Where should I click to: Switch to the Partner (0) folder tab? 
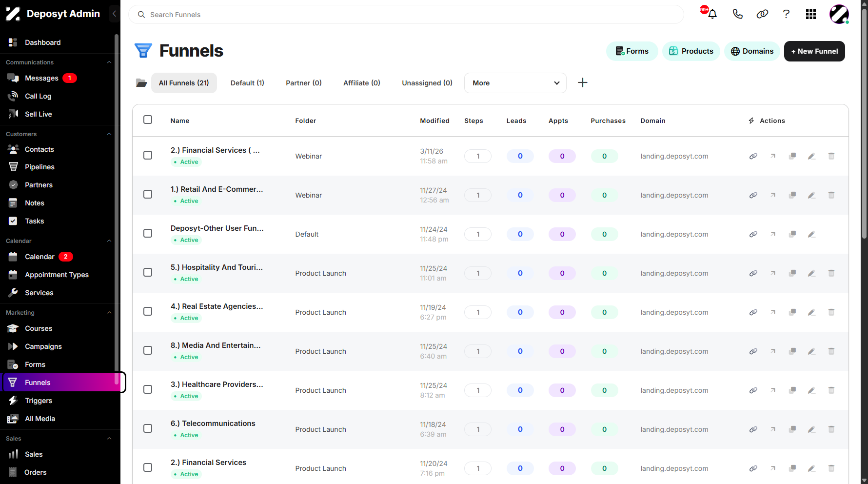pos(304,83)
